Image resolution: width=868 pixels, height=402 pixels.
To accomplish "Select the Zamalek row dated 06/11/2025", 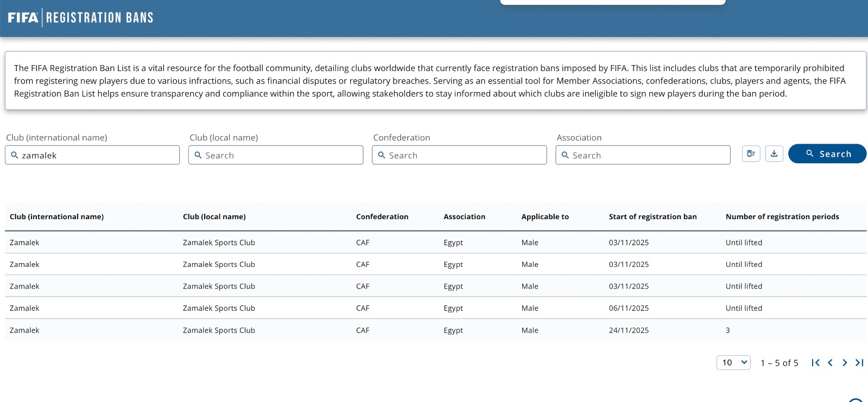I will (435, 308).
